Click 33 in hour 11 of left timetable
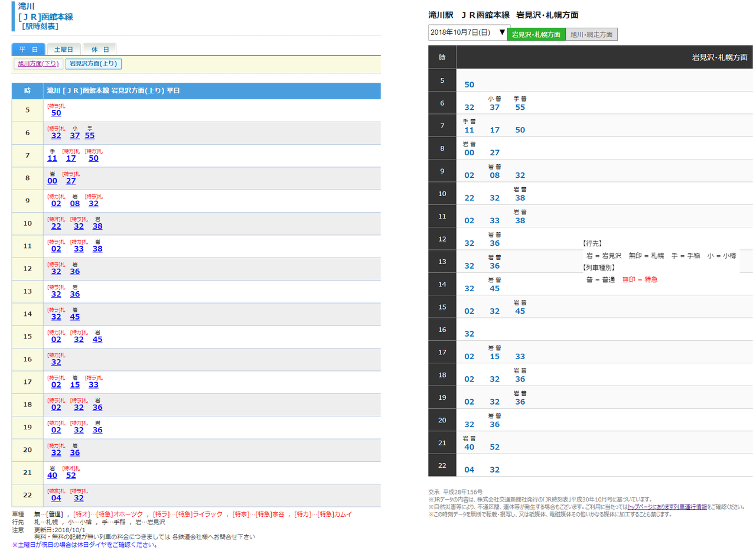This screenshot has height=557, width=756. (79, 249)
